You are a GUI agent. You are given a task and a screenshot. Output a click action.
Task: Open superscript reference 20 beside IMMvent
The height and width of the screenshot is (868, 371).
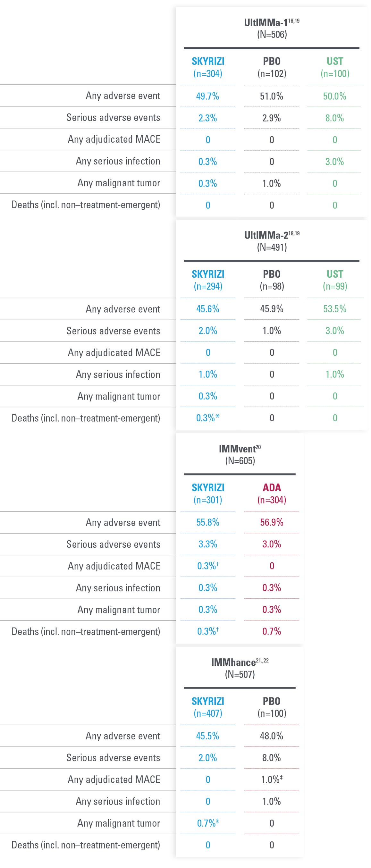tap(258, 447)
